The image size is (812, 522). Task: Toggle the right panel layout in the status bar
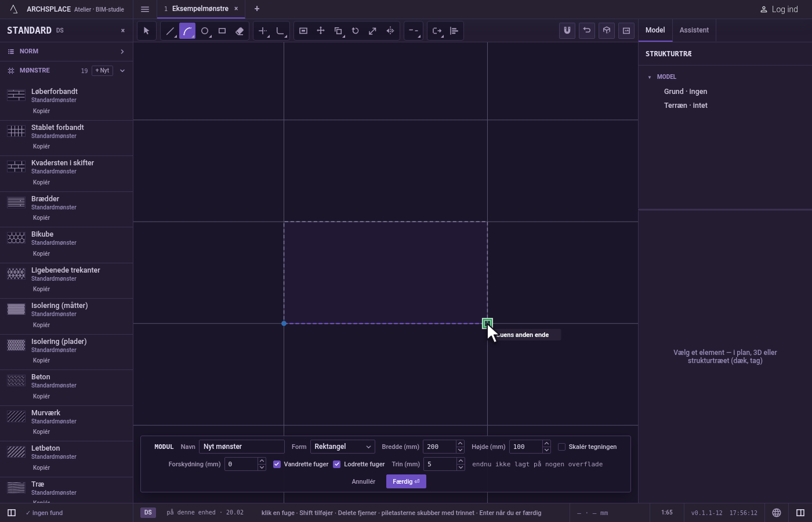pyautogui.click(x=800, y=513)
